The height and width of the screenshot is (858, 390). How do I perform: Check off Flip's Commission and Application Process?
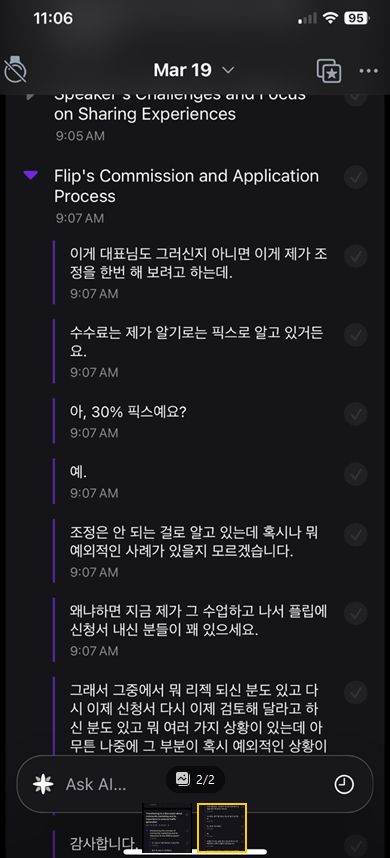click(356, 177)
